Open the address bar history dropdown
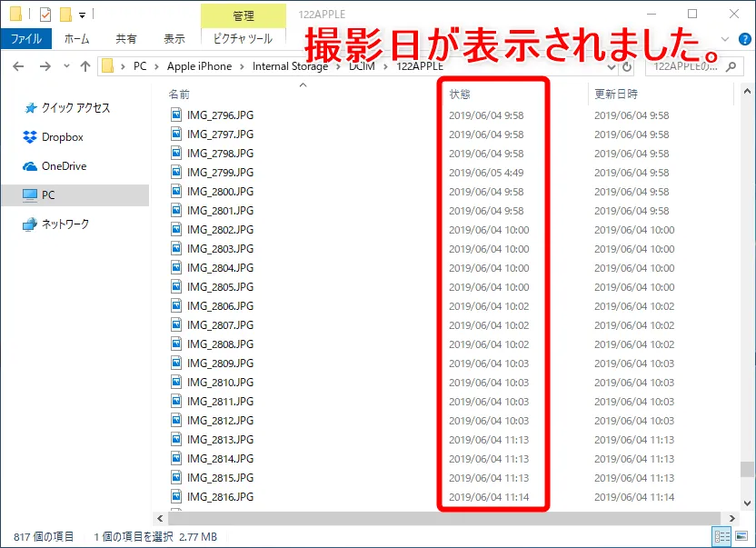756x548 pixels. [x=612, y=67]
